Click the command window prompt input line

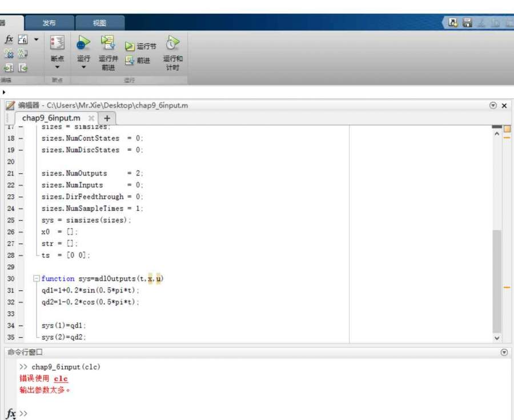[262, 414]
